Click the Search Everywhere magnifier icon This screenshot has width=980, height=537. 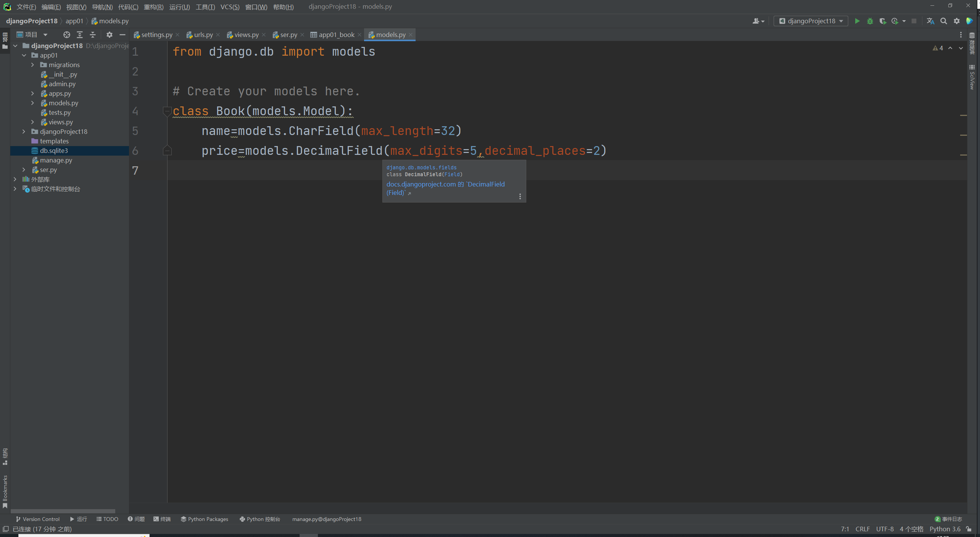(x=943, y=21)
